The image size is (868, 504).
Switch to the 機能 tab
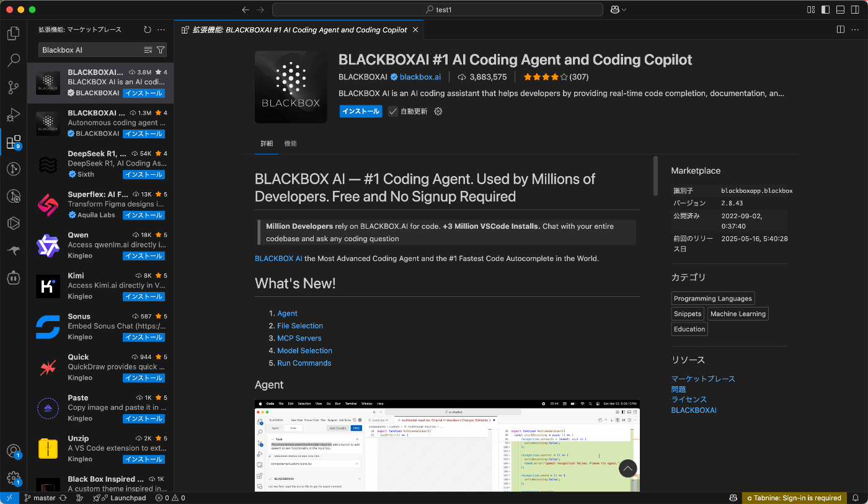pos(290,143)
